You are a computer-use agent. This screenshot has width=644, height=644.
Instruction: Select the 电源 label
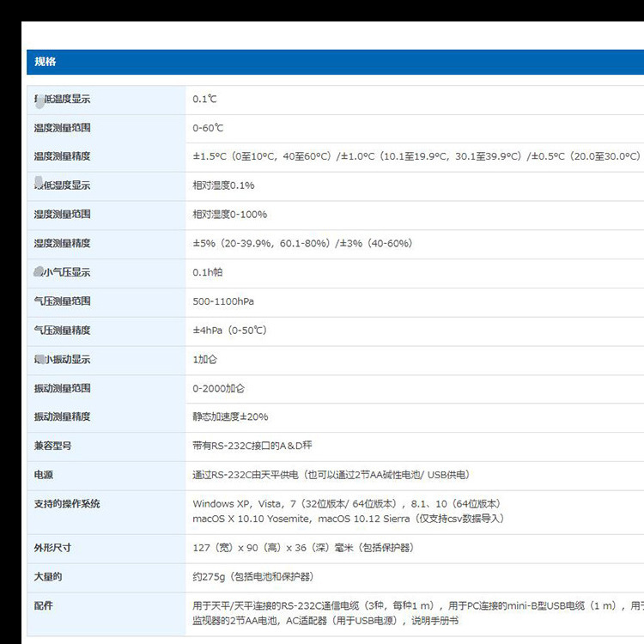click(44, 475)
